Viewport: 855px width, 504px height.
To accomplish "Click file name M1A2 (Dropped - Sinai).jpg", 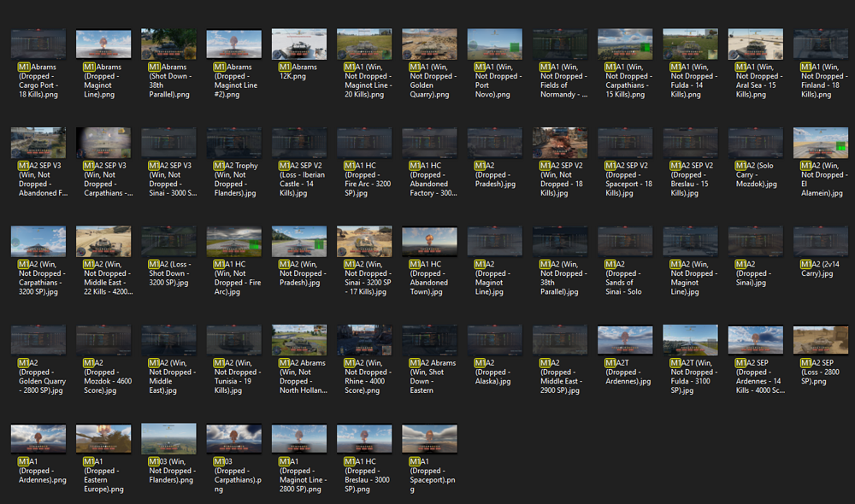I will pos(753,273).
